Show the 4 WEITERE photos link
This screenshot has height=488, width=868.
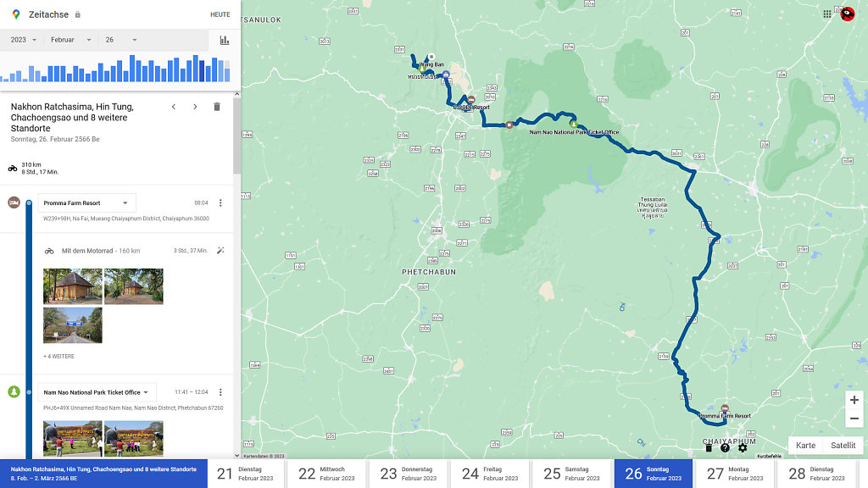point(58,357)
